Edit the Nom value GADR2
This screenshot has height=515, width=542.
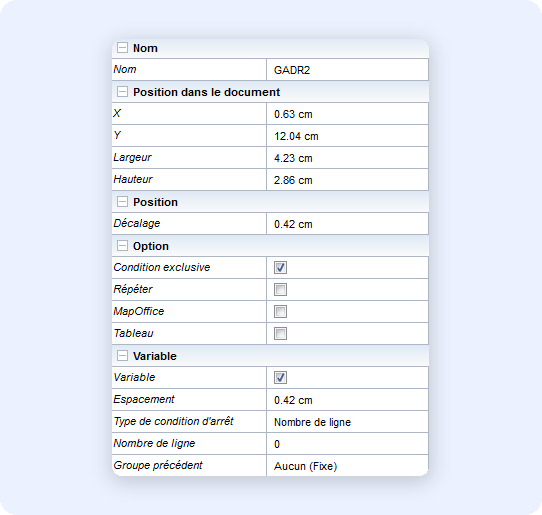(x=347, y=70)
